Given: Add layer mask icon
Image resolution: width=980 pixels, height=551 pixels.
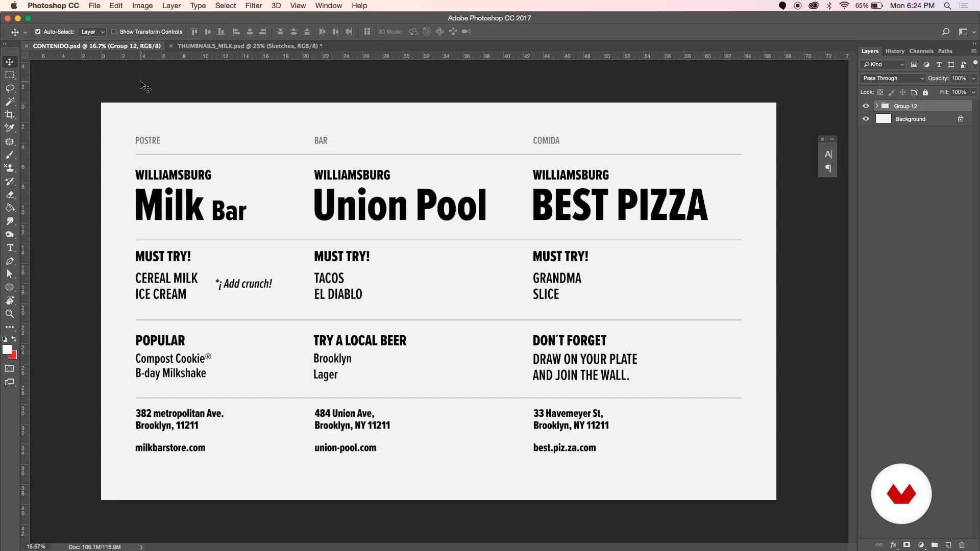Looking at the screenshot, I should click(907, 545).
